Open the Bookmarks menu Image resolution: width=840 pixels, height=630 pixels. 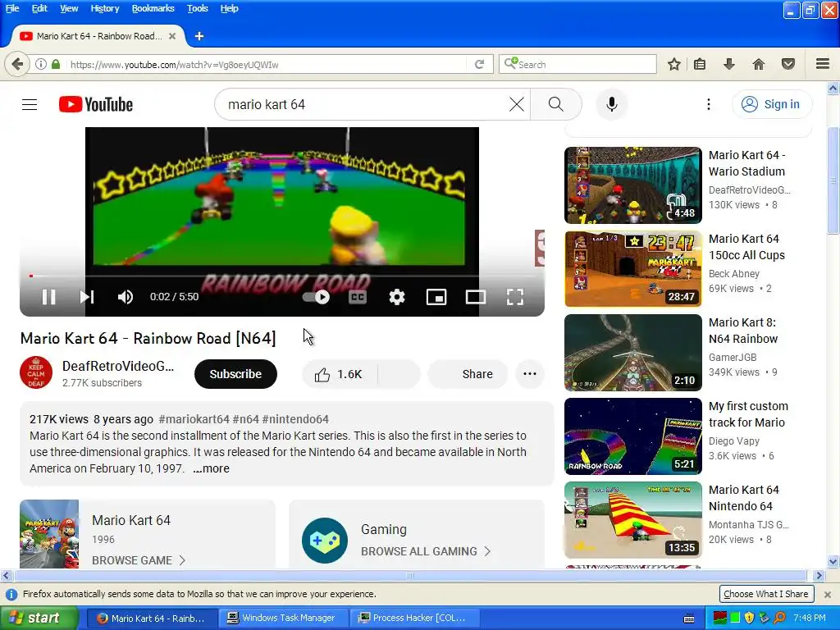point(153,8)
